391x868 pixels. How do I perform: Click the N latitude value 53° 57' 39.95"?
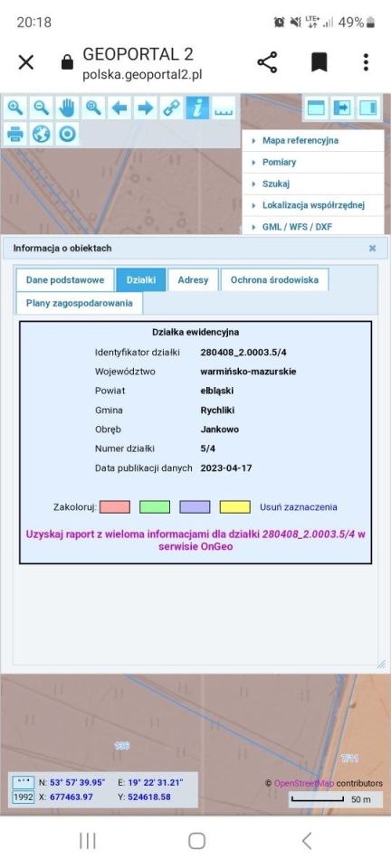[78, 783]
